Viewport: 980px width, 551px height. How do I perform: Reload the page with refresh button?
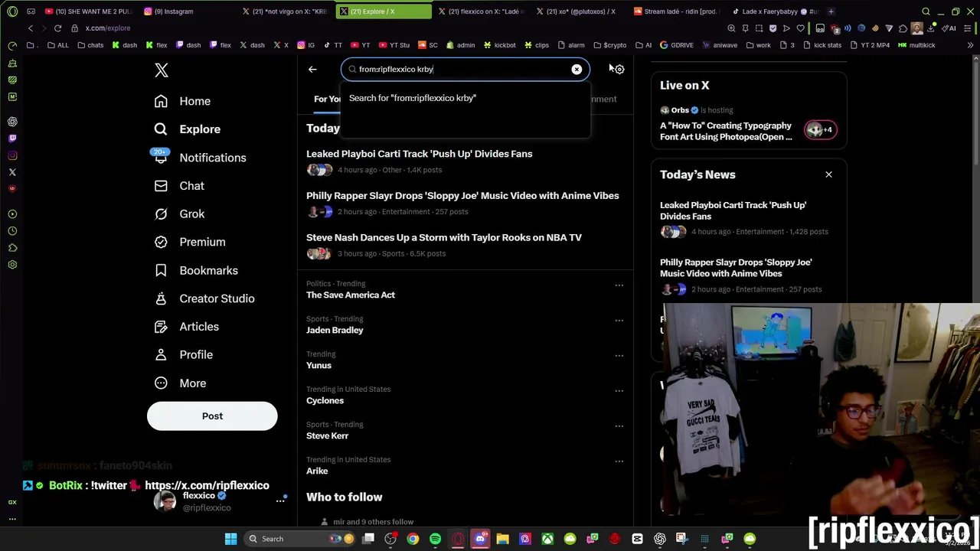(x=57, y=28)
